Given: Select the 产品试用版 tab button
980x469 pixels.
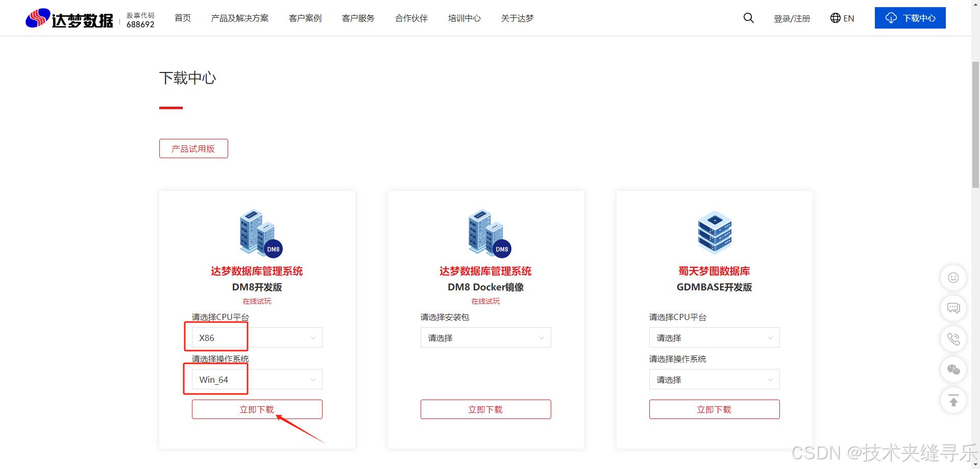Looking at the screenshot, I should (193, 149).
